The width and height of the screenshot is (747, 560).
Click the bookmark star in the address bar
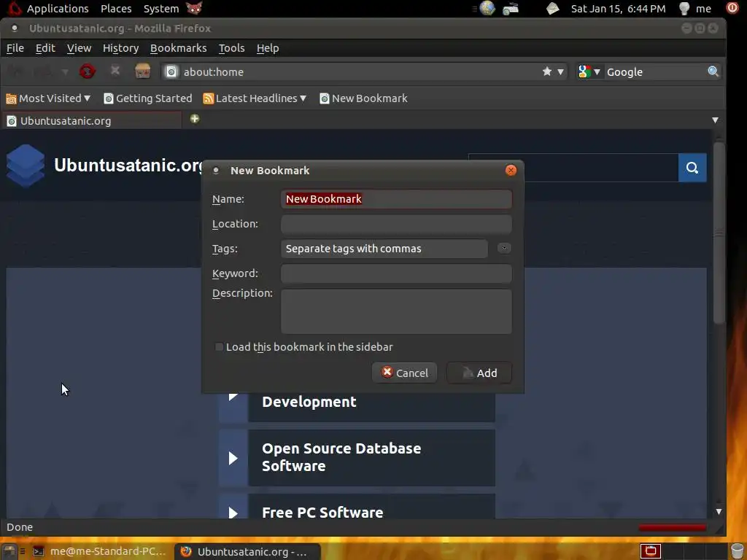(547, 71)
